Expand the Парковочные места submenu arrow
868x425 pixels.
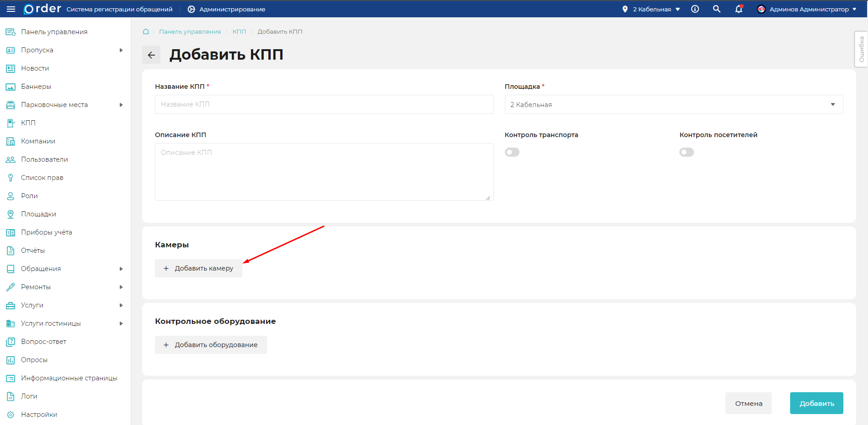[x=121, y=105]
